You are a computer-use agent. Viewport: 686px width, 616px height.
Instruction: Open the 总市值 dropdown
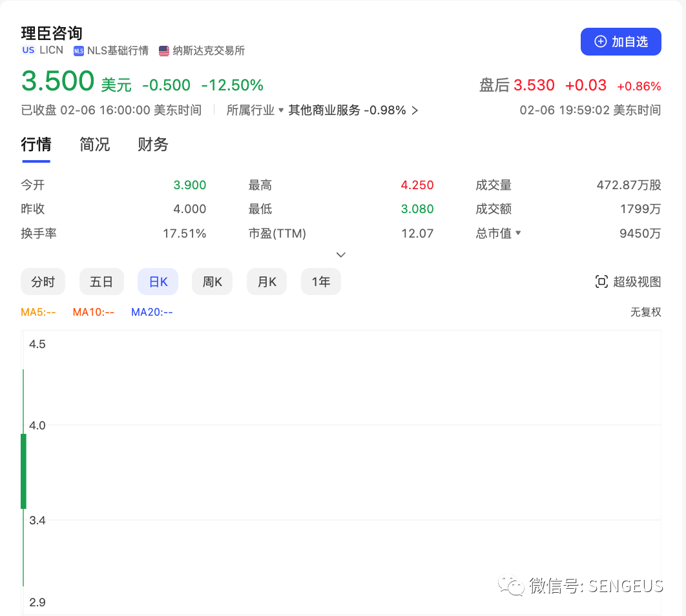(x=519, y=233)
